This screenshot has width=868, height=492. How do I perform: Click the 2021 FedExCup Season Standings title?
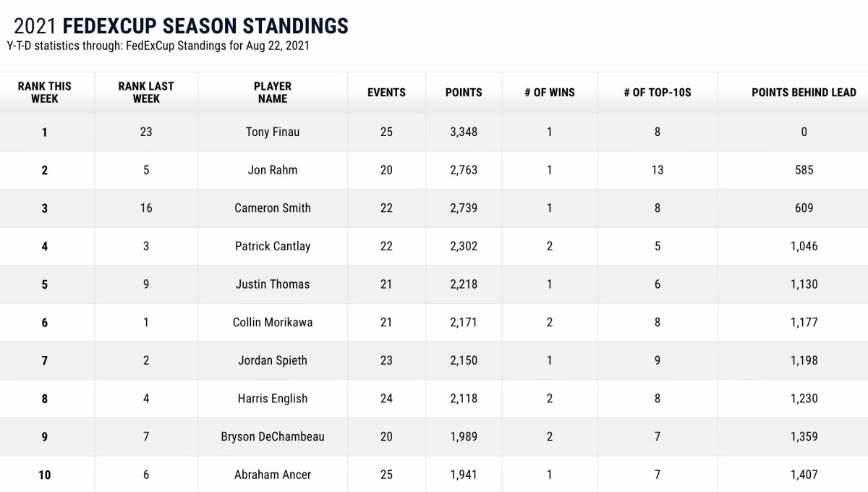tap(181, 27)
